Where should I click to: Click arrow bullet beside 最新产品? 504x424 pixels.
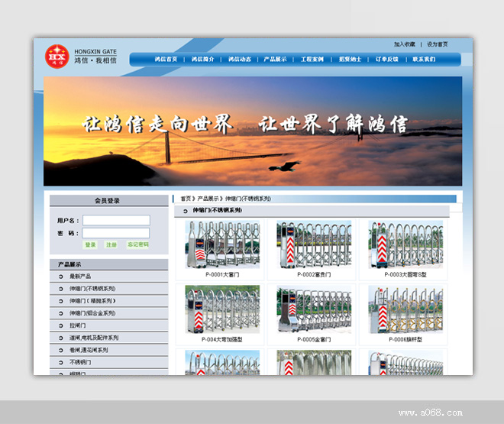(x=61, y=277)
